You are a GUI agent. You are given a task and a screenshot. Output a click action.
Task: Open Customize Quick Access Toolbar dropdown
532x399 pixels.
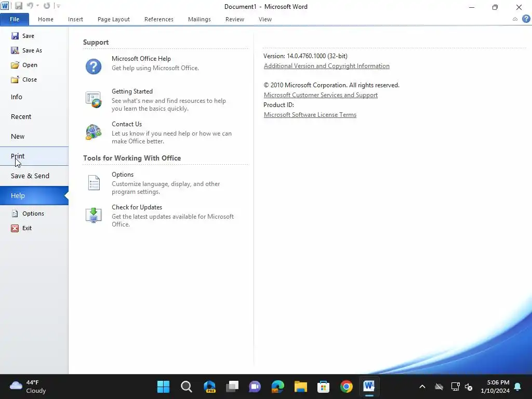pos(58,6)
